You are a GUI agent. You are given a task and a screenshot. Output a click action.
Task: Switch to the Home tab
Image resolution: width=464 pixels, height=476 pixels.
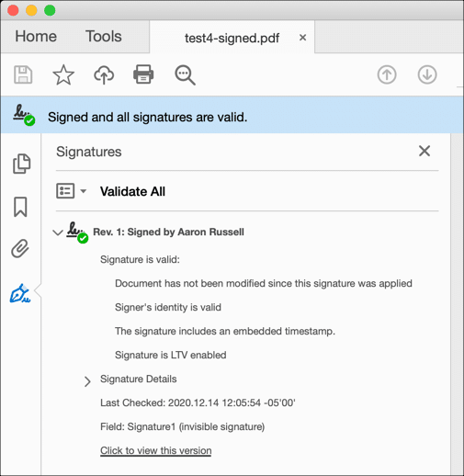point(36,36)
